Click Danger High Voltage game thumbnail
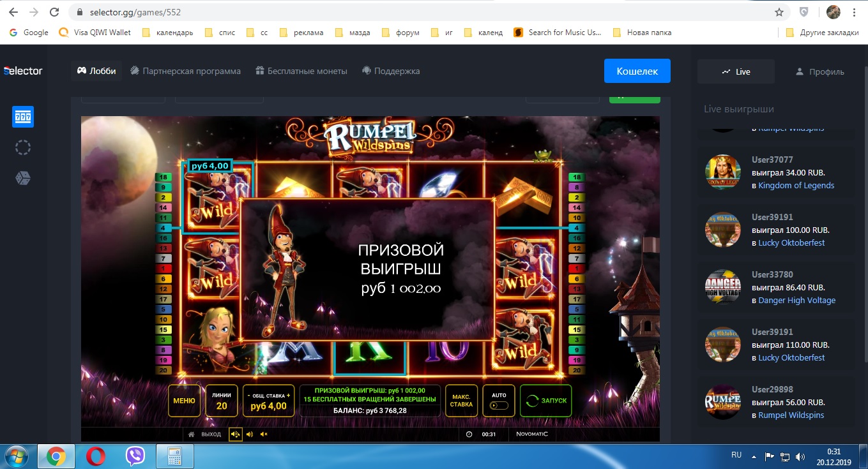Screen dimensions: 868x469 coord(722,287)
